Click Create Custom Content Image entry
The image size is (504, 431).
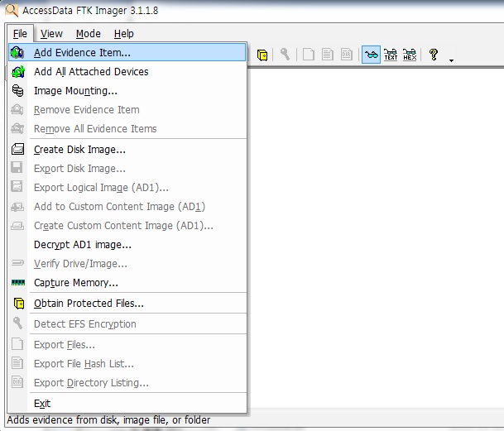point(127,225)
